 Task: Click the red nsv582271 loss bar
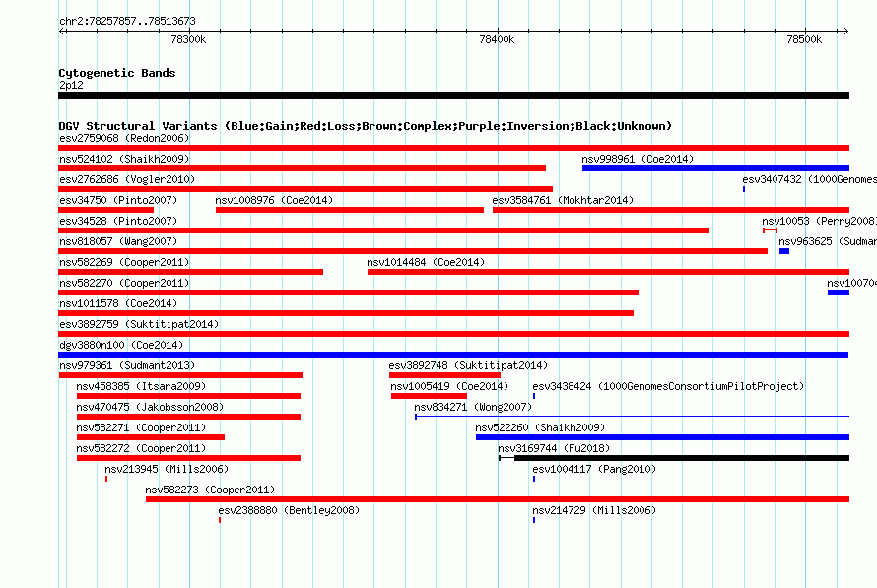pyautogui.click(x=151, y=437)
